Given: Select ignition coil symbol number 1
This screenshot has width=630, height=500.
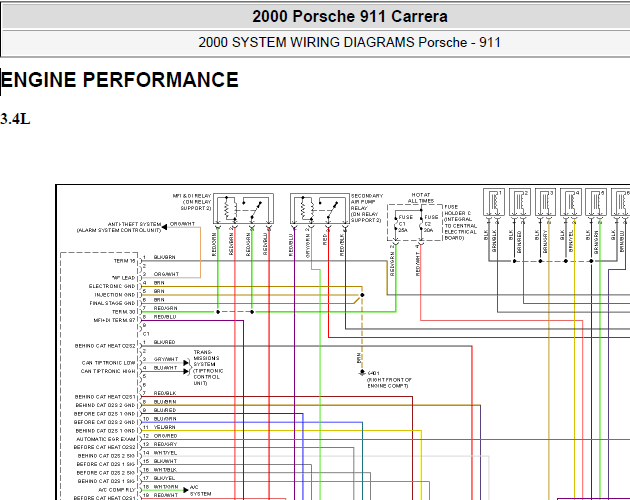Looking at the screenshot, I should (494, 203).
